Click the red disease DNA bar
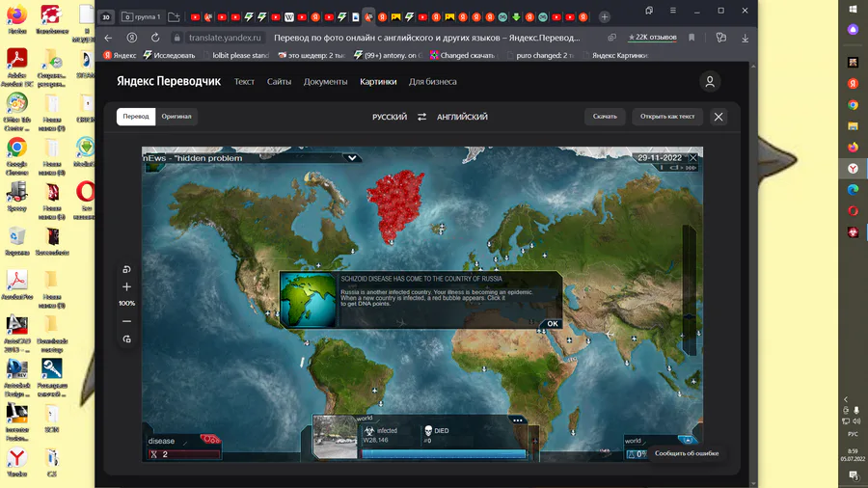The image size is (868, 488). 185,454
